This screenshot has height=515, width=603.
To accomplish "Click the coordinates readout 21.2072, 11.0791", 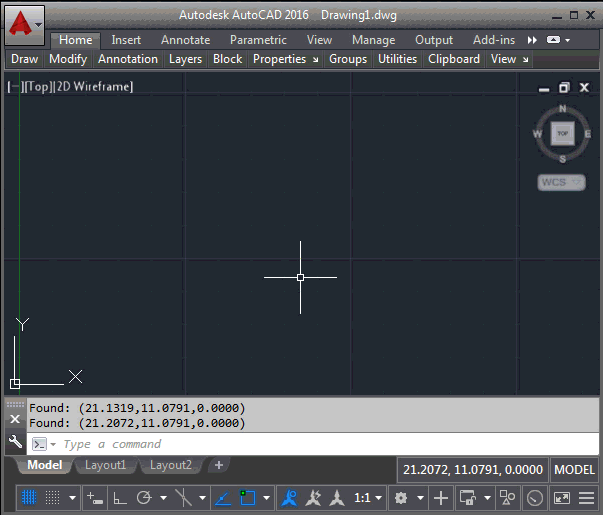I will tap(473, 470).
